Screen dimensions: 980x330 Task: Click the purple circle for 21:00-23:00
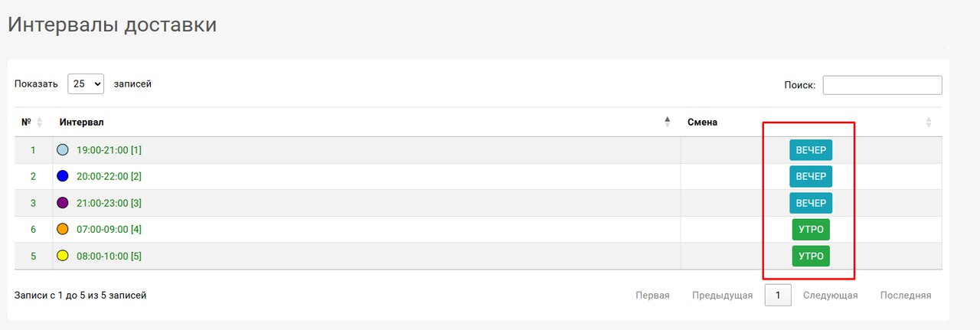click(63, 203)
